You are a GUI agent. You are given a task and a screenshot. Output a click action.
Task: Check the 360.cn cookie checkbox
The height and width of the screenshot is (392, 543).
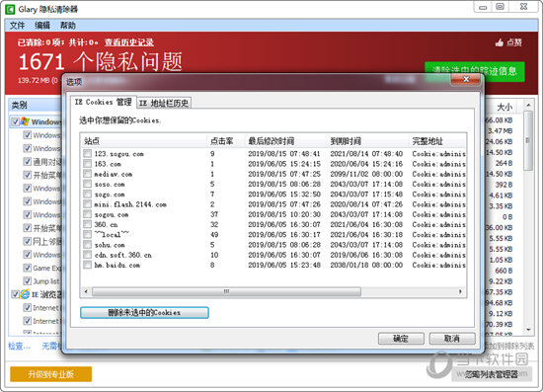click(x=87, y=224)
